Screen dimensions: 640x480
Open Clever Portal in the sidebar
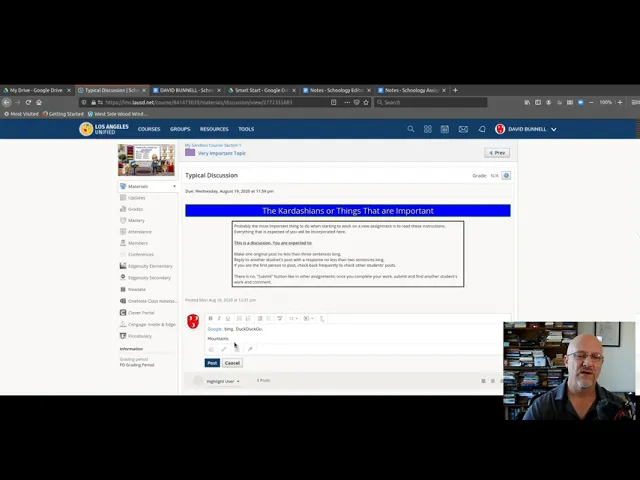coord(141,313)
